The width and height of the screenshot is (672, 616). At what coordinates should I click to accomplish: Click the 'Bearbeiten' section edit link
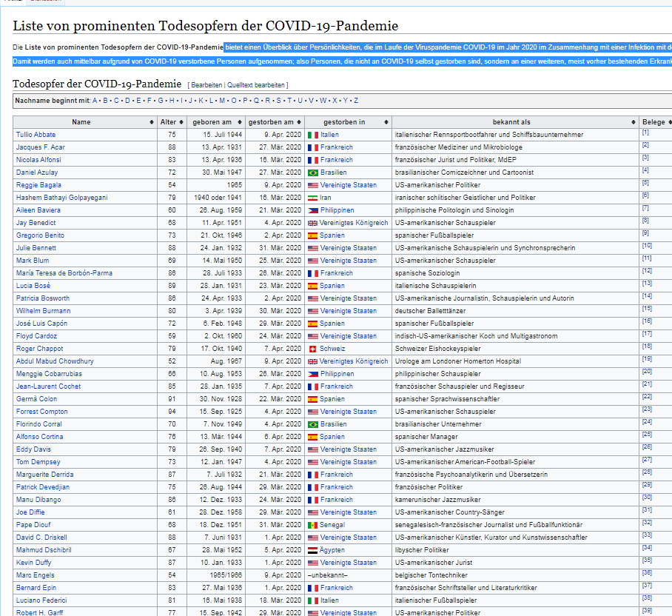click(x=206, y=85)
